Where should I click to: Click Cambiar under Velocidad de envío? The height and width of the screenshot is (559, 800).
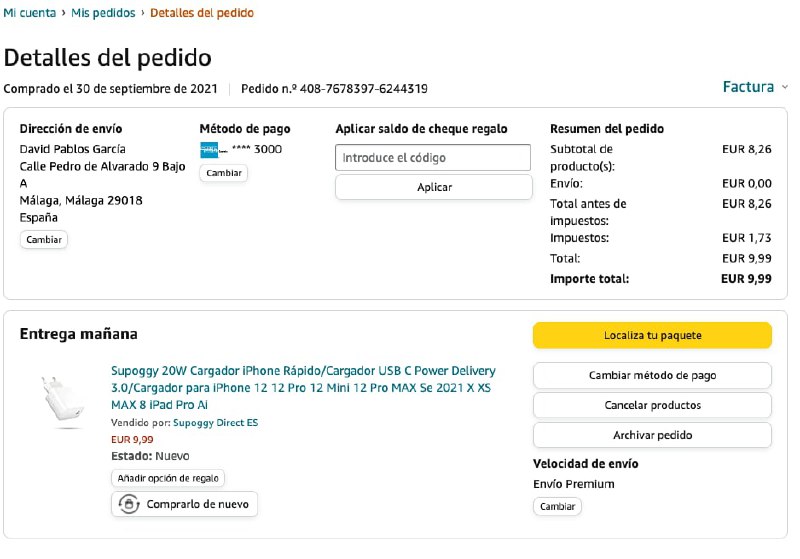[x=557, y=507]
